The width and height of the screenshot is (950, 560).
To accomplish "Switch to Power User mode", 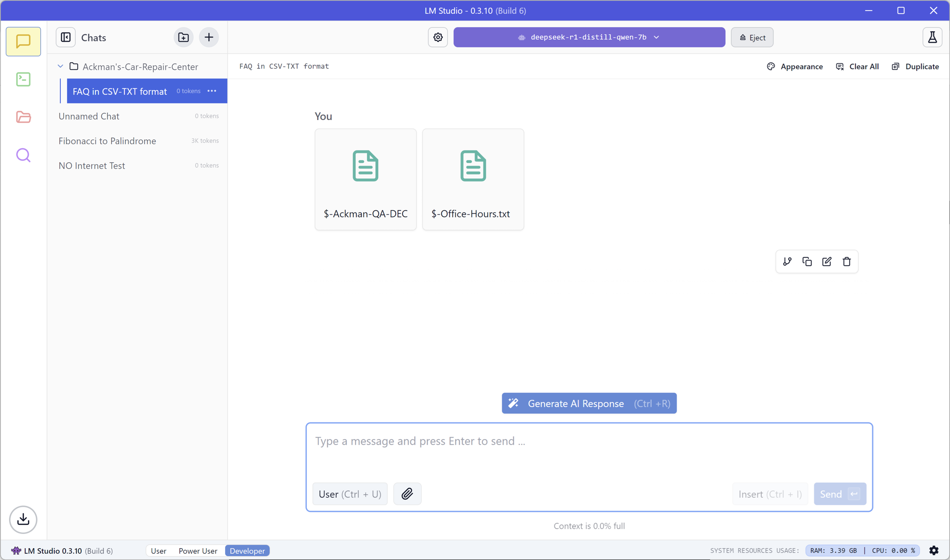I will pos(198,551).
